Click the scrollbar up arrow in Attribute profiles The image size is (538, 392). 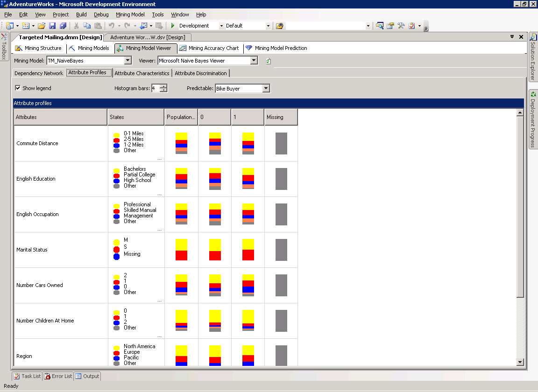[x=520, y=112]
